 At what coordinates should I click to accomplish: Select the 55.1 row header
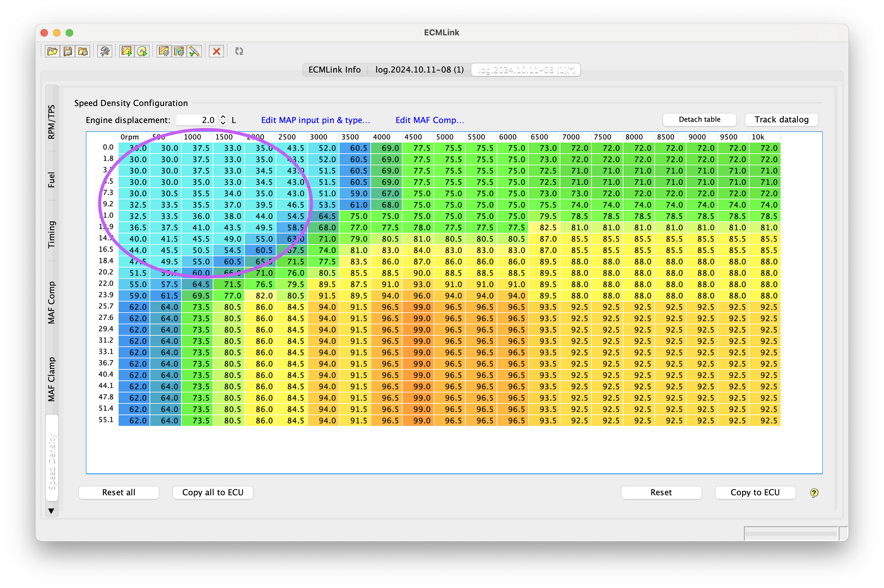click(x=106, y=420)
